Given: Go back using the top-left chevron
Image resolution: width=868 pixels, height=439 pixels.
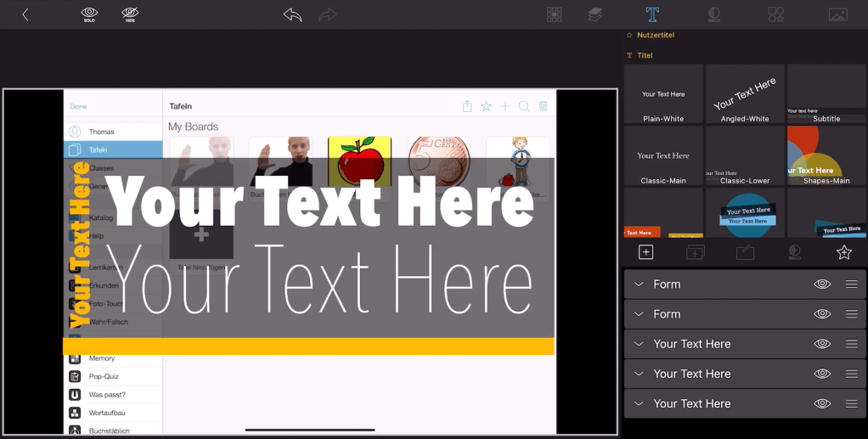Looking at the screenshot, I should click(25, 14).
